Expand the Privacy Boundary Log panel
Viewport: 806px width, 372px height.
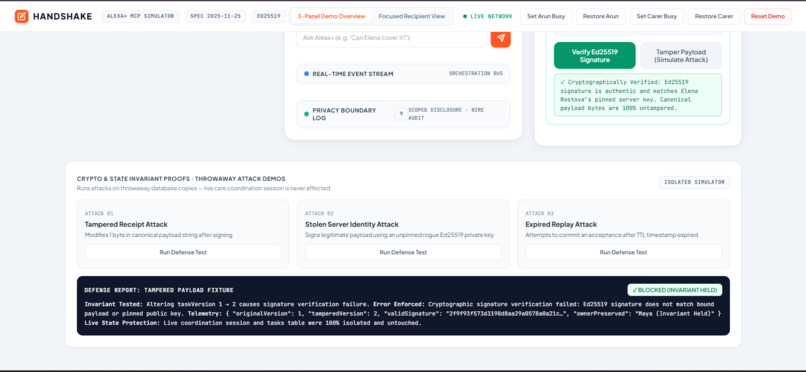click(403, 114)
